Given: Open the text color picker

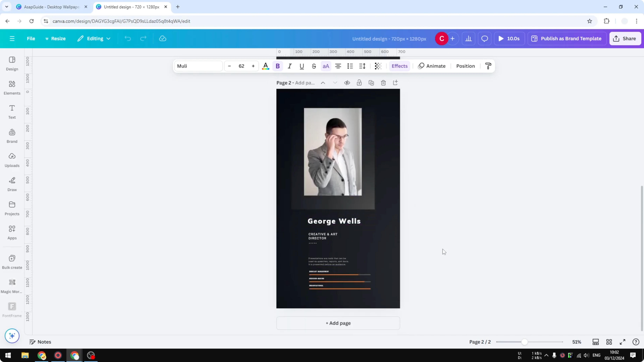Looking at the screenshot, I should 265,66.
